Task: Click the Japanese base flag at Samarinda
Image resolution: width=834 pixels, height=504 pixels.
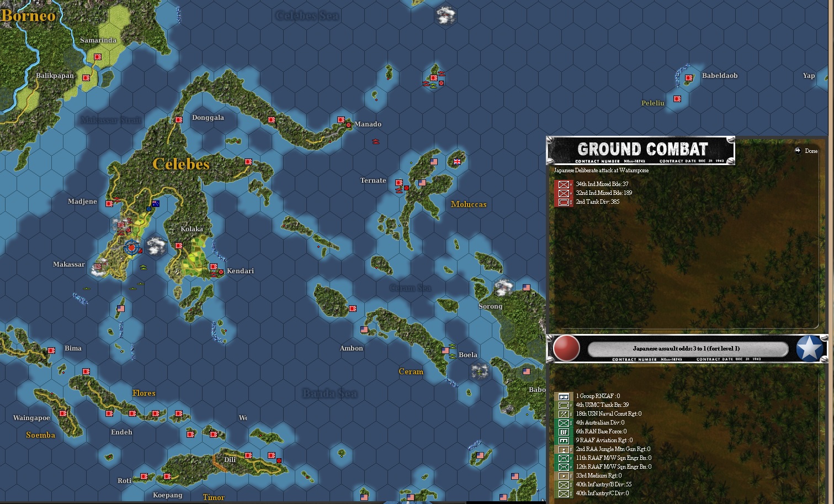Action: [98, 57]
